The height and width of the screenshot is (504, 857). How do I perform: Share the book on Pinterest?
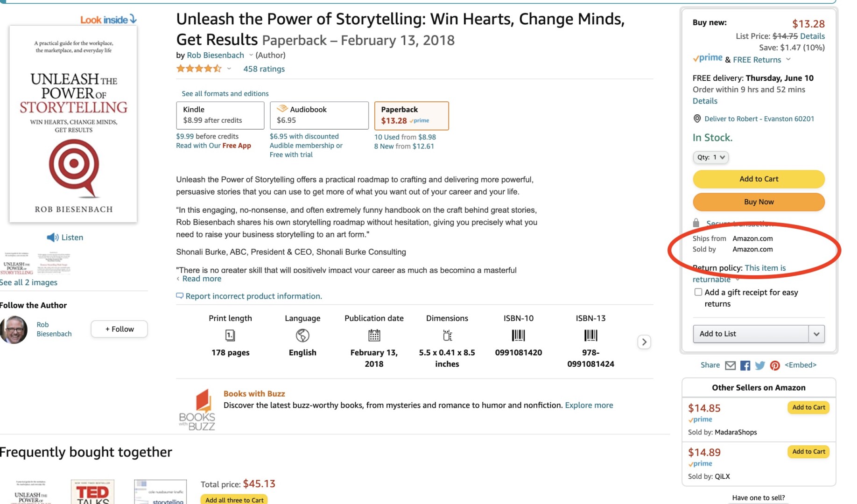coord(775,365)
